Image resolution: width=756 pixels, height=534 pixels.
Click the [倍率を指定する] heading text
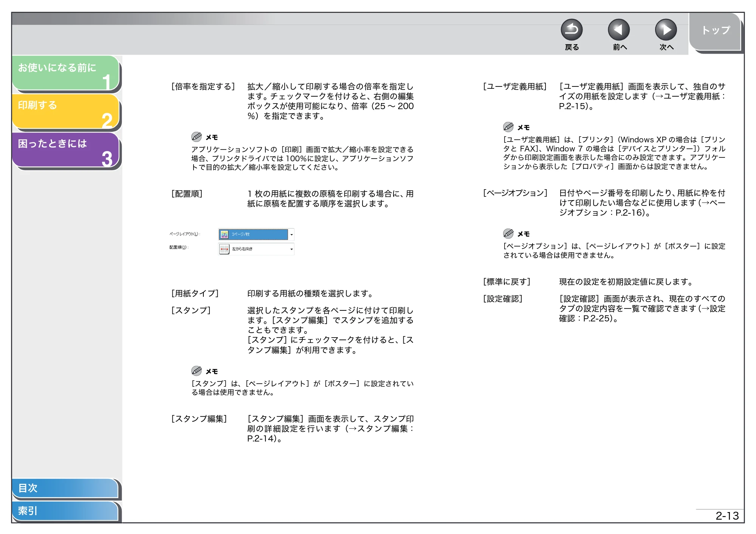203,86
